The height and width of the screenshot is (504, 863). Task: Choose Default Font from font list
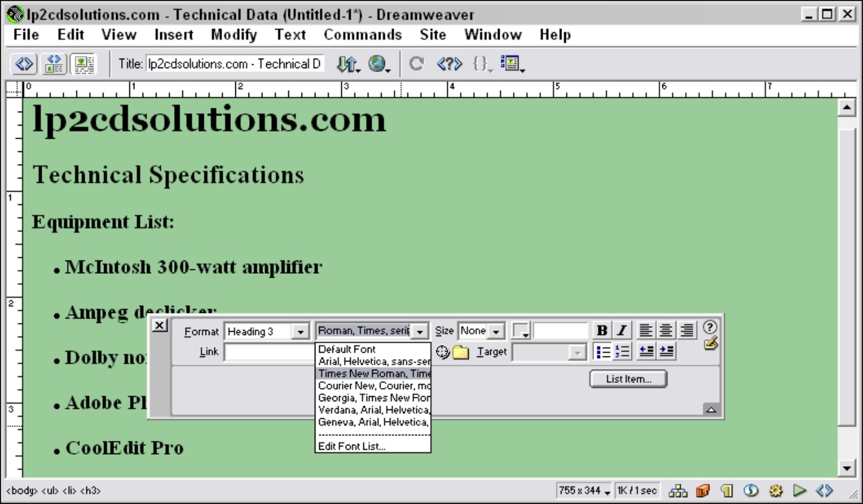click(373, 349)
